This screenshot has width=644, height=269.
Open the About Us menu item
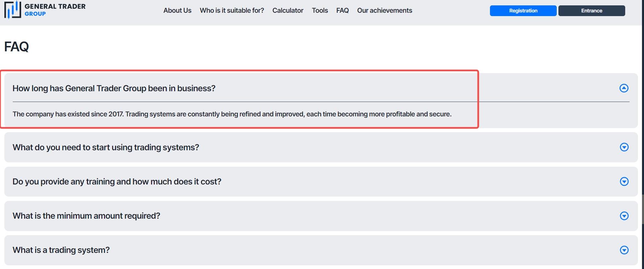(x=177, y=10)
